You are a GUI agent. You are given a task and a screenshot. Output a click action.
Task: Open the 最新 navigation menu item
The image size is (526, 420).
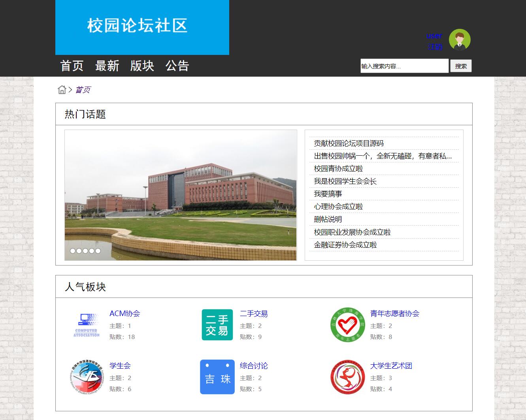[107, 66]
